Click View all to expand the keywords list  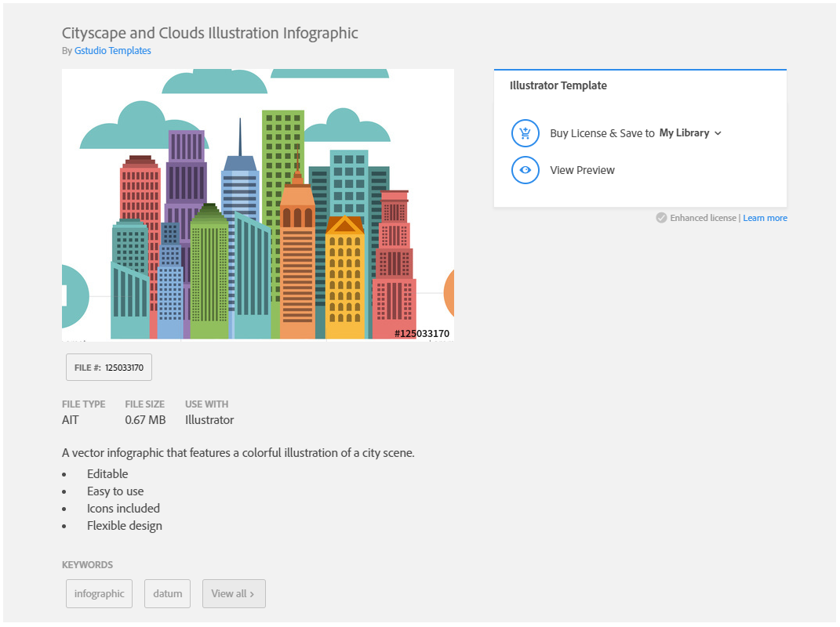click(234, 593)
